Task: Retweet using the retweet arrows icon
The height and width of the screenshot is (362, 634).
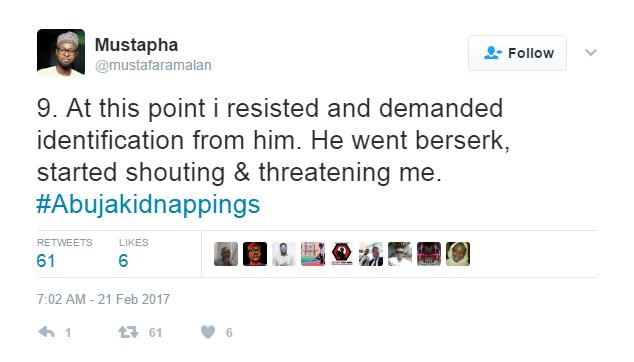Action: pyautogui.click(x=129, y=332)
